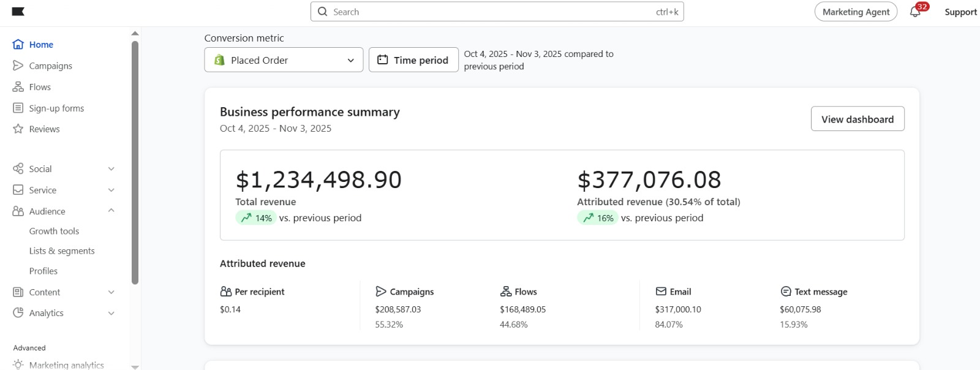Viewport: 980px width, 370px height.
Task: Collapse the Audience section chevron
Action: 111,211
